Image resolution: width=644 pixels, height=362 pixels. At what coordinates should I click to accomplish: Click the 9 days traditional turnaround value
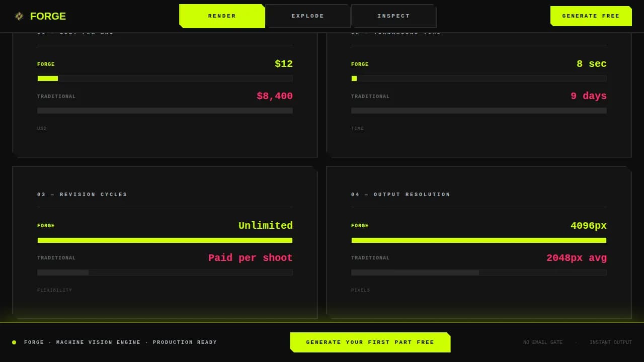pos(588,96)
